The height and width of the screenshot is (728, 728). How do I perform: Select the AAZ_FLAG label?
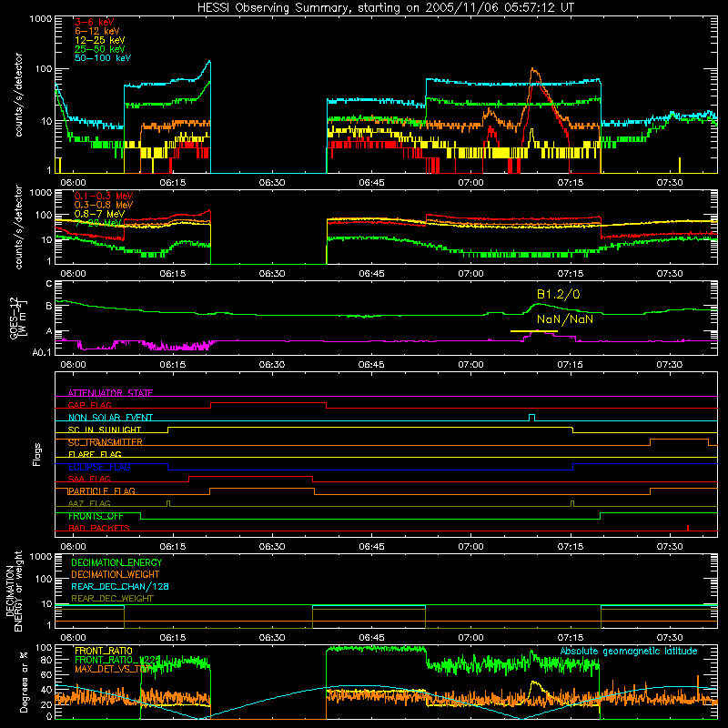[89, 503]
